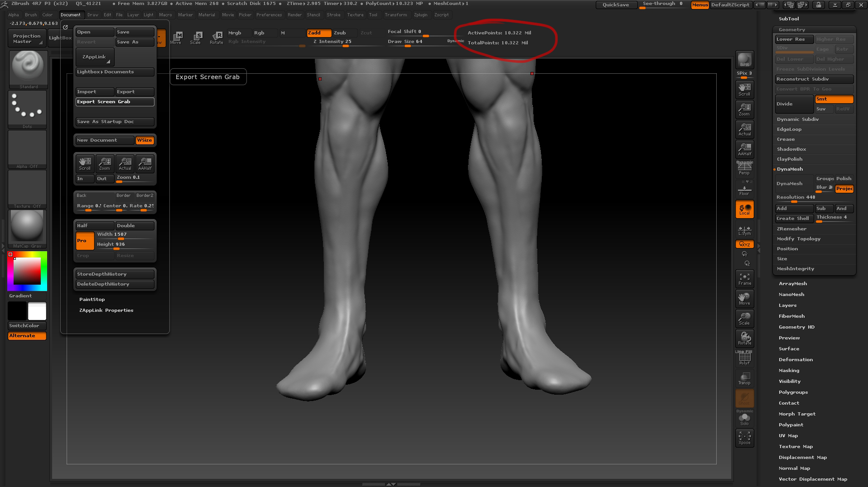Toggle the Alternate color button
The width and height of the screenshot is (868, 487).
click(x=27, y=336)
